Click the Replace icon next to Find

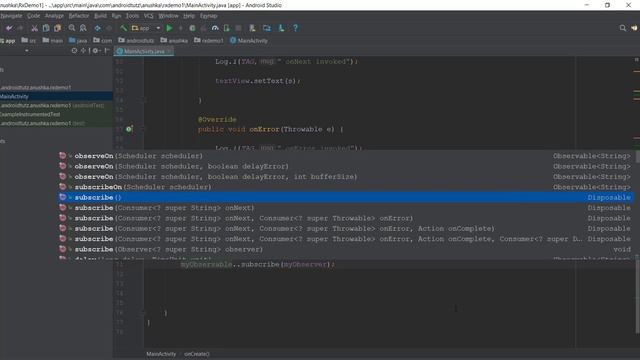tap(83, 28)
